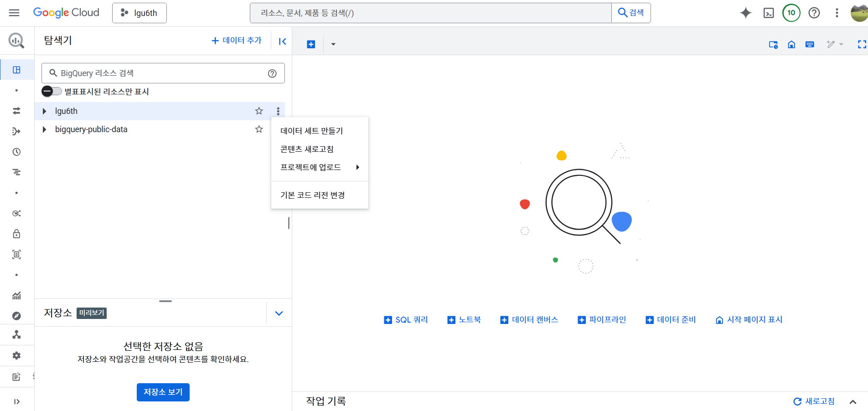Screen dimensions: 868x411
Task: Collapse the 저장소 panel chevron
Action: tap(279, 313)
